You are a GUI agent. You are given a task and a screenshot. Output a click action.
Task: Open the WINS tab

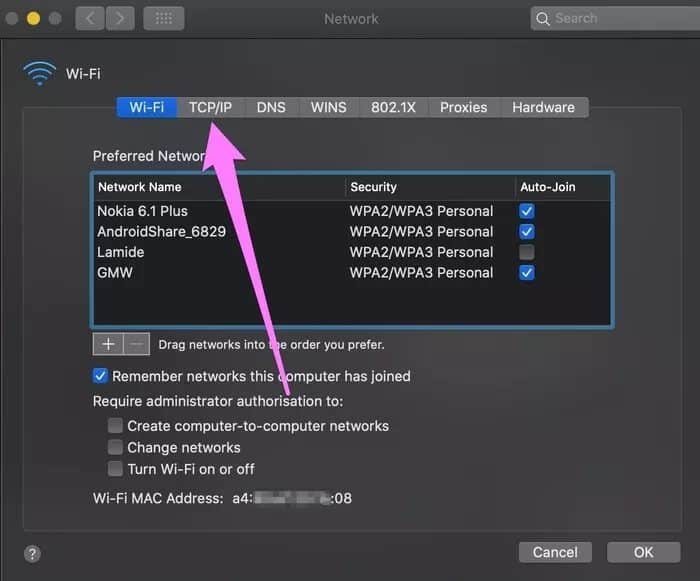(x=329, y=108)
